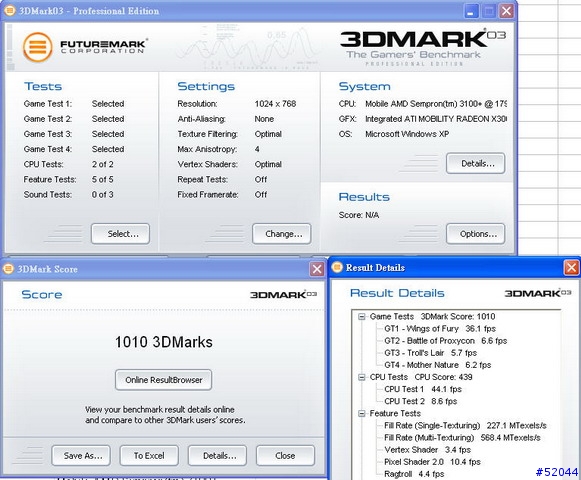Image resolution: width=581 pixels, height=480 pixels.
Task: Click the Sound Tests 0 of 3 text
Action: pos(103,195)
